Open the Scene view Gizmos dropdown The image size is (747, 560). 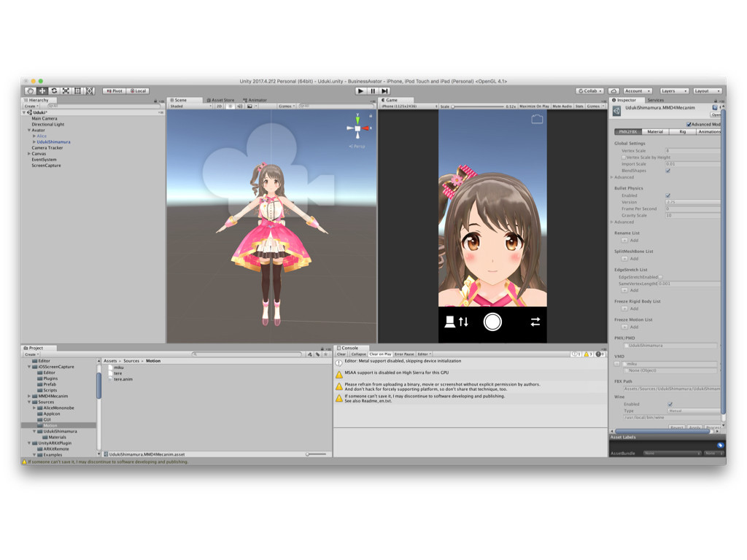pyautogui.click(x=287, y=106)
